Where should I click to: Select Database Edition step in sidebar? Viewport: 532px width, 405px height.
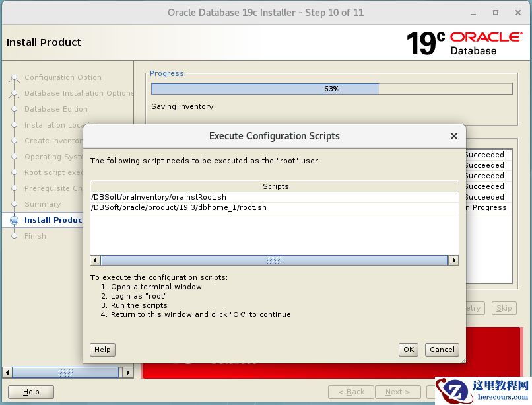click(56, 109)
